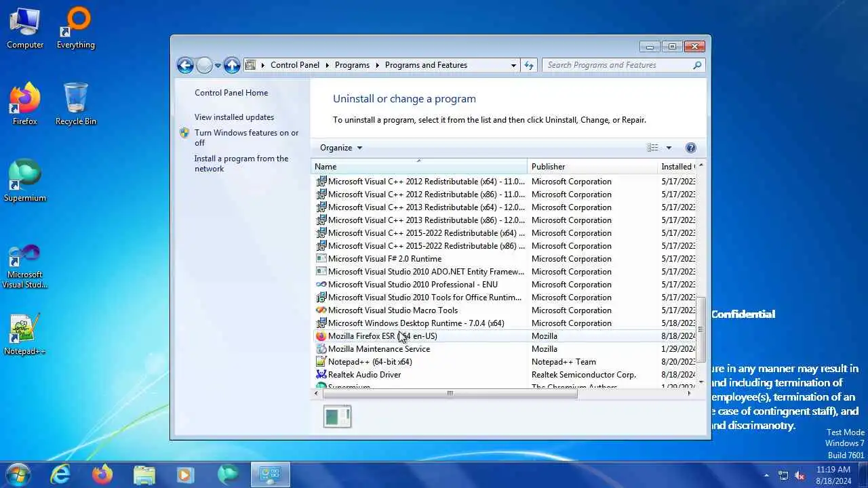Click the Refresh button beside address bar

(x=530, y=65)
